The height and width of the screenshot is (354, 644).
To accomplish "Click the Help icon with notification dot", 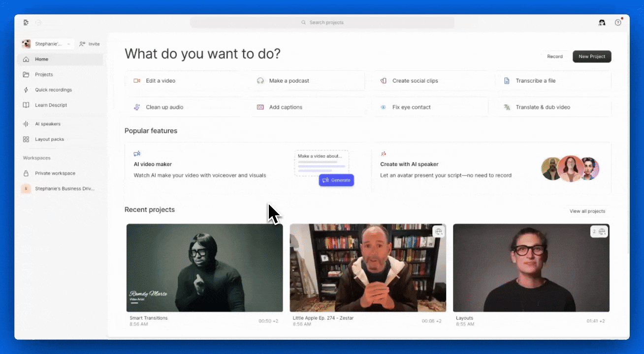I will point(618,23).
